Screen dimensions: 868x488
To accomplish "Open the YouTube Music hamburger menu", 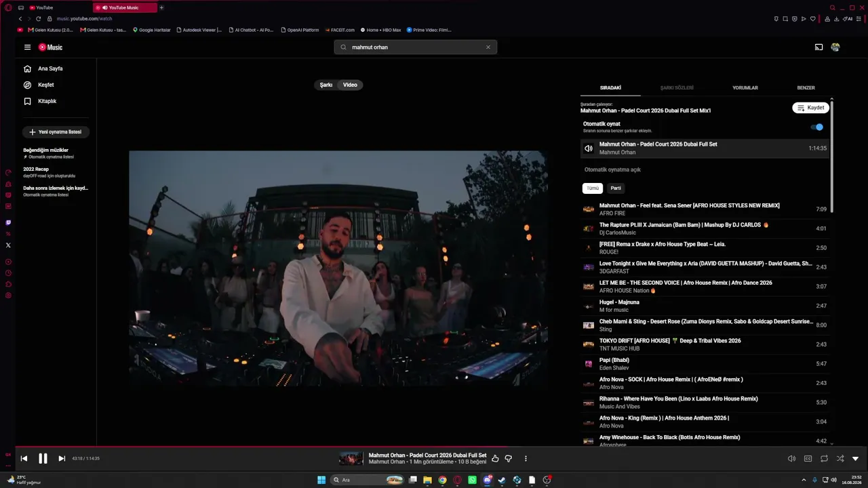I will [27, 47].
